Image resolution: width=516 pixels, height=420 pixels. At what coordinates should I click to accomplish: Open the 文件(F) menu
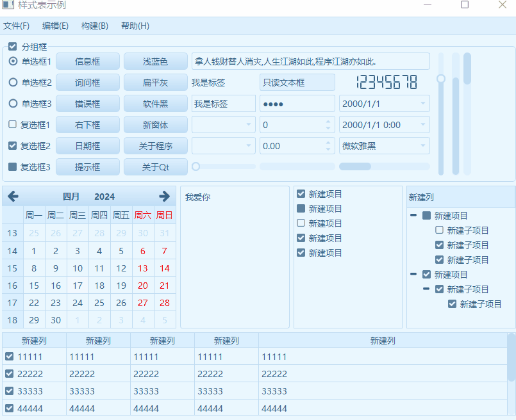pyautogui.click(x=16, y=26)
